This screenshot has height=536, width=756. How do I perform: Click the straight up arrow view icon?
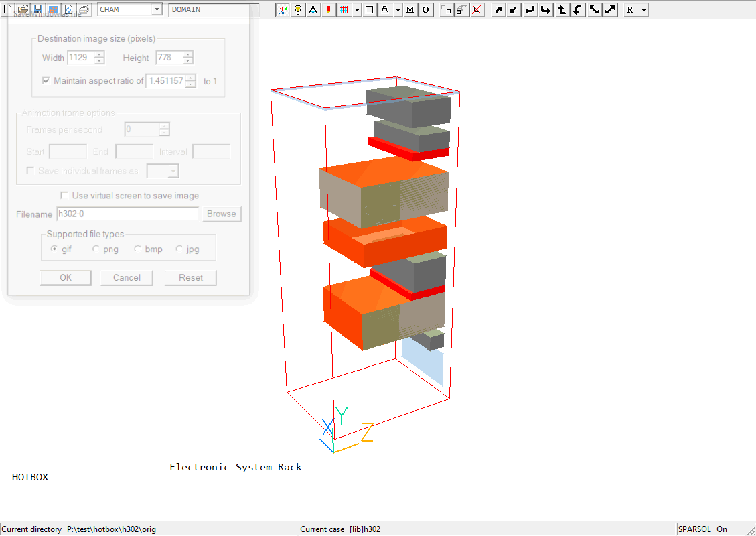[x=562, y=10]
